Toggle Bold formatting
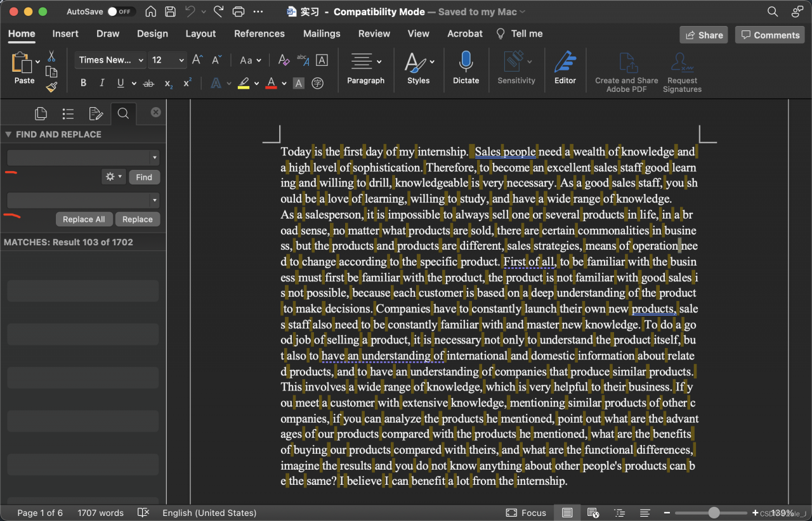812x521 pixels. tap(83, 83)
